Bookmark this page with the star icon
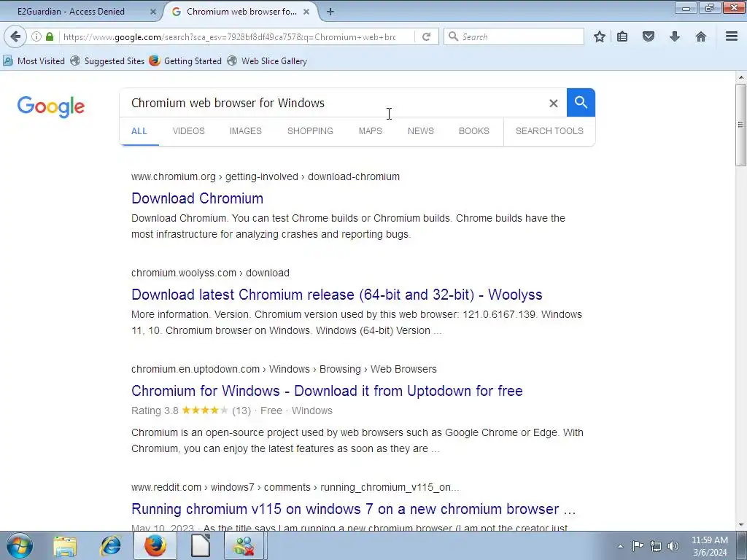Viewport: 747px width, 560px height. pos(600,36)
